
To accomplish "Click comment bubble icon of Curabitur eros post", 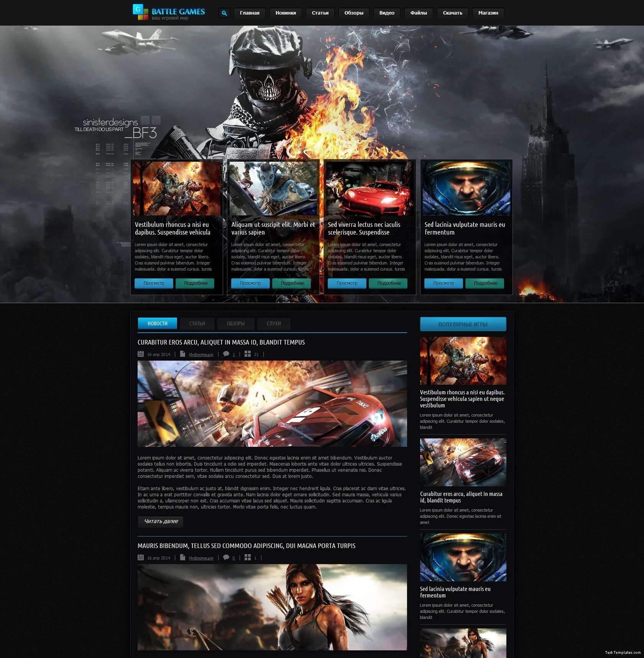I will (x=226, y=354).
